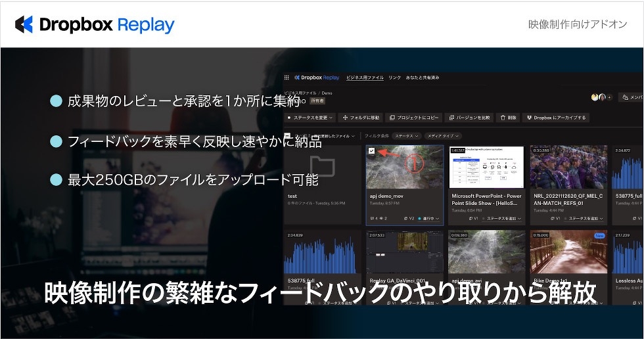Open the ビジネス用ファイル tab

tap(365, 78)
